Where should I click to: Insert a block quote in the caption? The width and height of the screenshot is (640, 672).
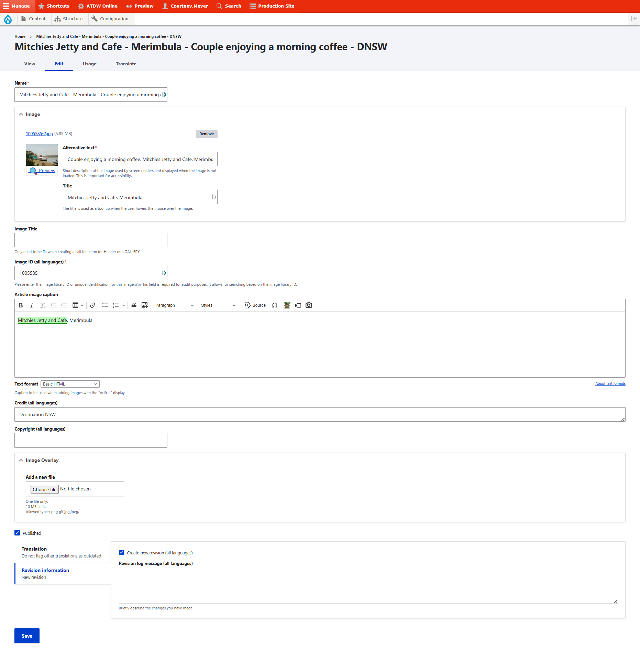click(x=134, y=305)
